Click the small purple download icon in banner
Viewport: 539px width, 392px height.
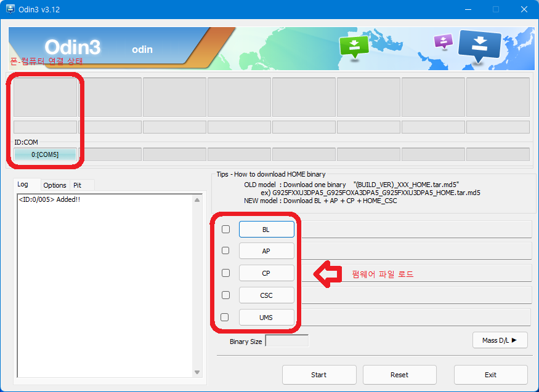[x=444, y=41]
